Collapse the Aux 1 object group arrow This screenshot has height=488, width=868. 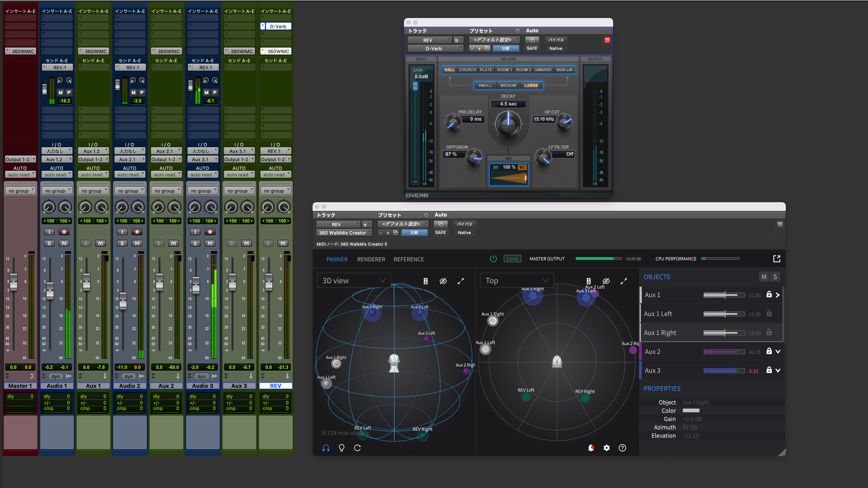(778, 295)
